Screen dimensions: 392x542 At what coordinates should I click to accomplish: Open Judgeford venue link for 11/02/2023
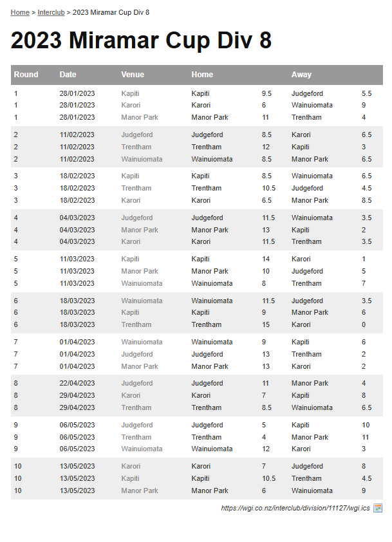[x=137, y=135]
